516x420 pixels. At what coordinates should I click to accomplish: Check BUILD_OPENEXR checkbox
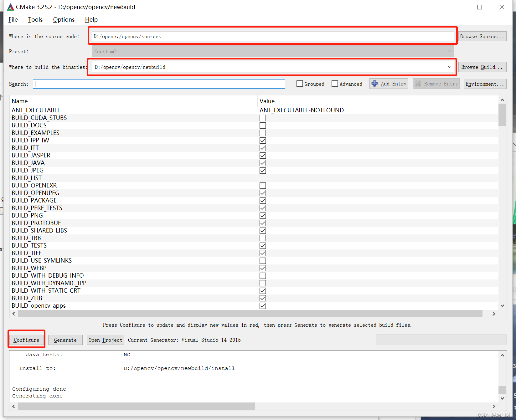pos(263,186)
